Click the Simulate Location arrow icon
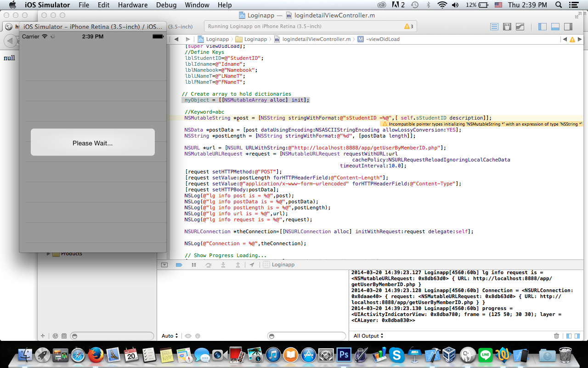588x368 pixels. click(252, 265)
